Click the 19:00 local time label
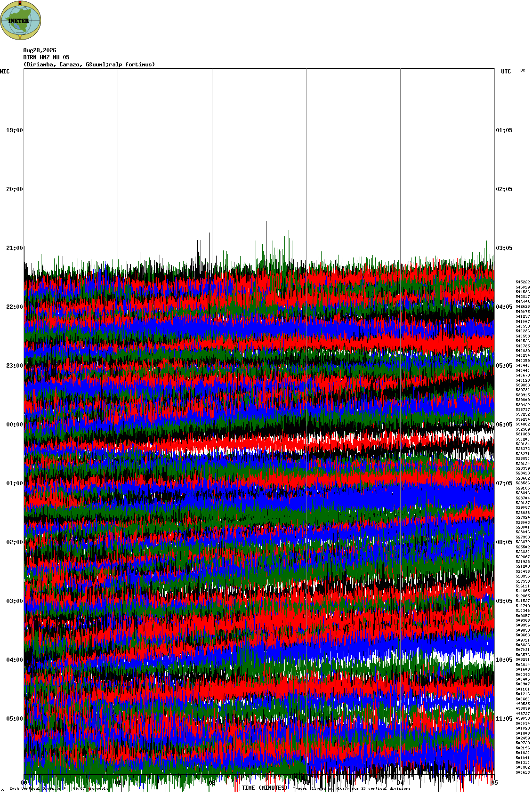Image resolution: width=532 pixels, height=795 pixels. 15,130
